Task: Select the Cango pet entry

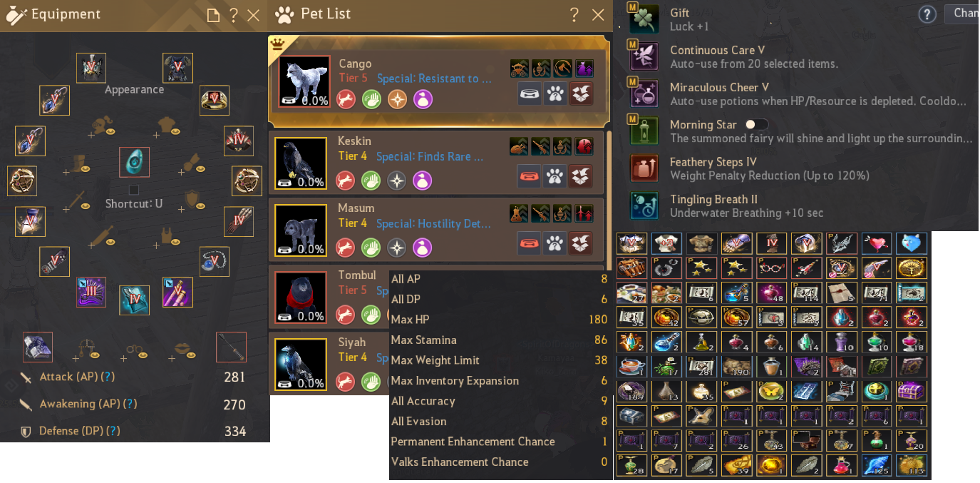Action: (x=439, y=82)
